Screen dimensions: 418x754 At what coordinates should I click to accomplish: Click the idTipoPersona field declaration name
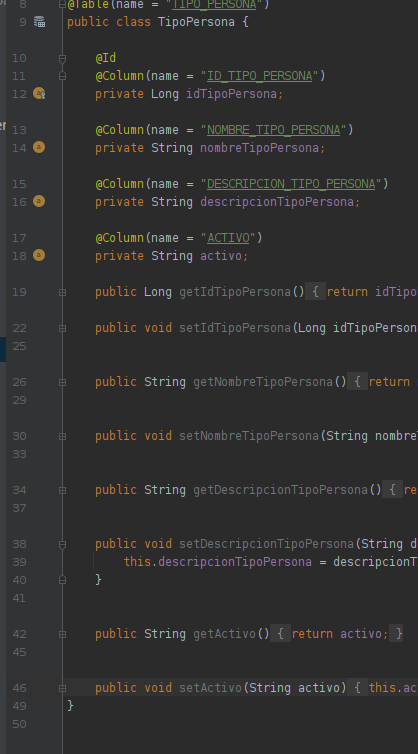231,94
